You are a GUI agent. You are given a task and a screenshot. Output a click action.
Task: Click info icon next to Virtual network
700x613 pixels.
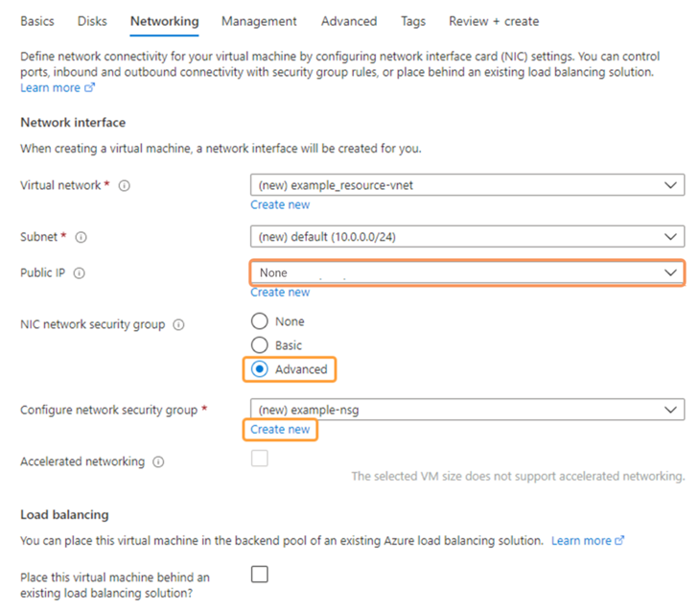pyautogui.click(x=125, y=186)
